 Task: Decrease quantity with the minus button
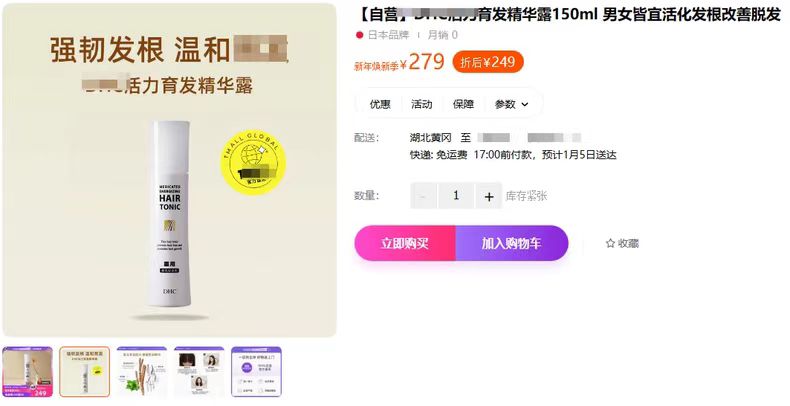point(423,196)
